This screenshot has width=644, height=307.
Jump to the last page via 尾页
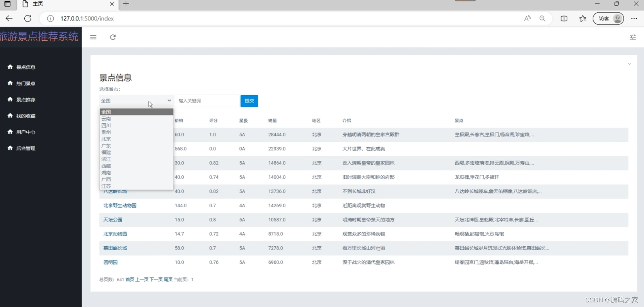click(168, 280)
